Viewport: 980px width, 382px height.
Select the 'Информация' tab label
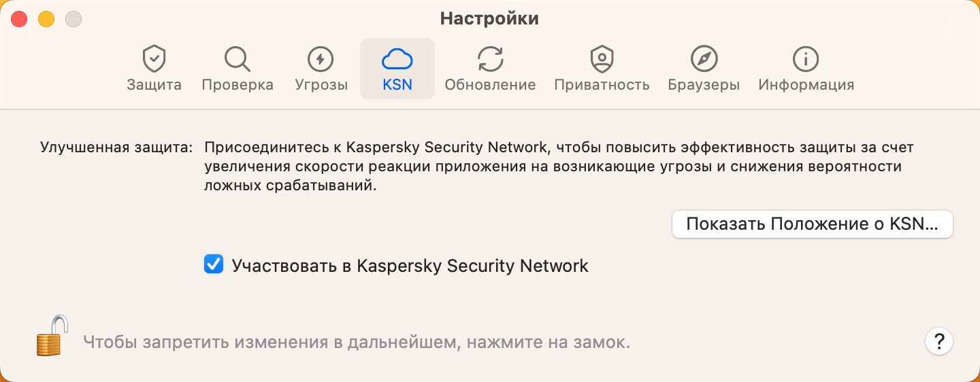(x=806, y=85)
